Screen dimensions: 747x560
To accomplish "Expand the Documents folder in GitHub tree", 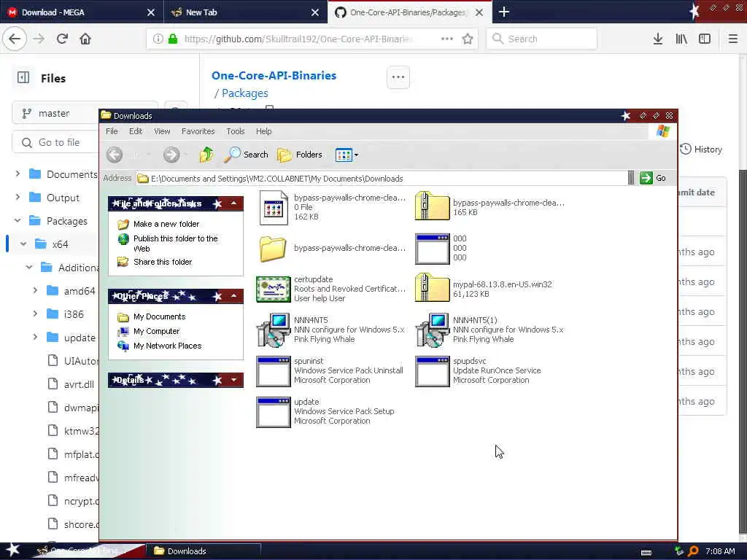I will pyautogui.click(x=18, y=174).
